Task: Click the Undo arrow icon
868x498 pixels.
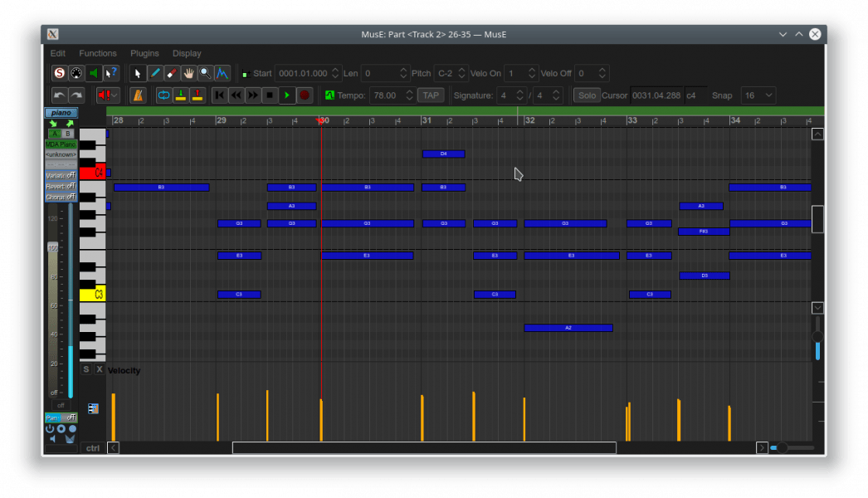Action: [59, 95]
